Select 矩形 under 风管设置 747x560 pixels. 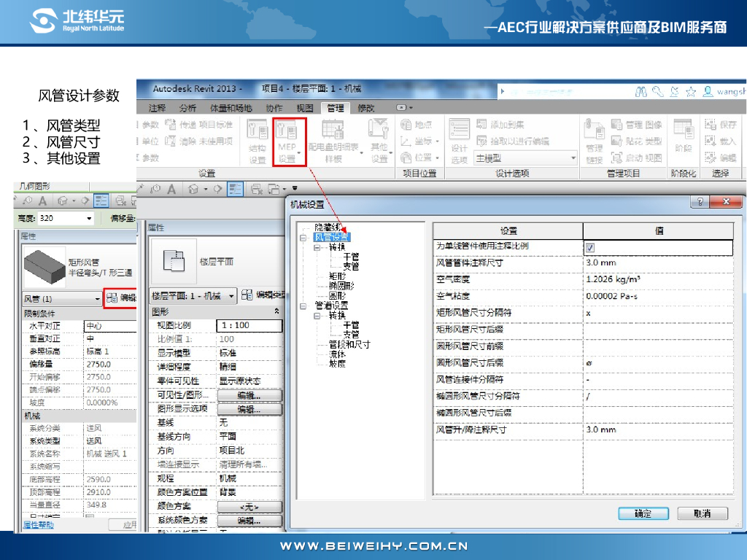(337, 276)
